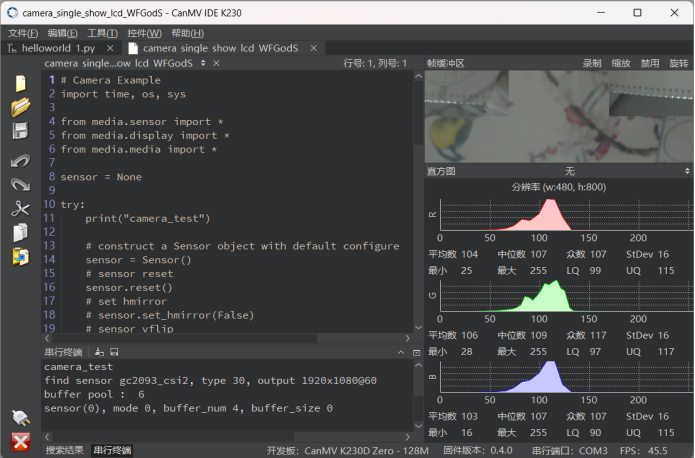This screenshot has width=695, height=458.
Task: Click code line 'sensor.reset()'
Action: click(x=129, y=287)
